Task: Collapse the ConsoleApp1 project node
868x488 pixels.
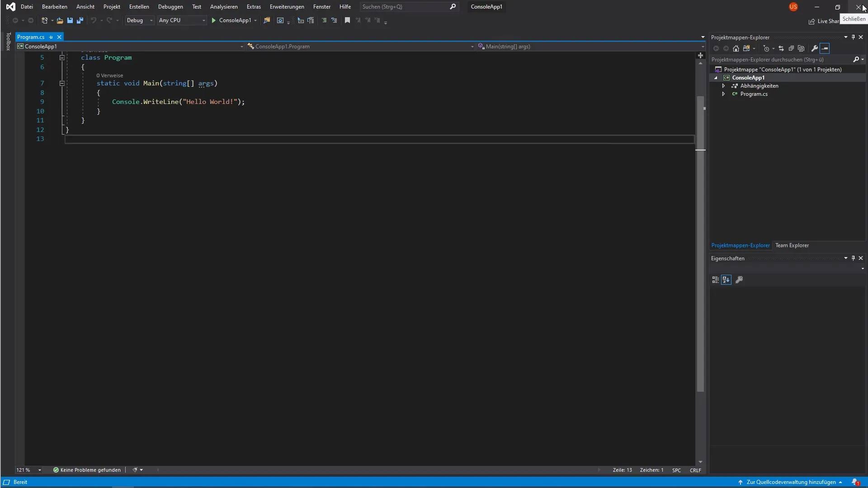Action: pos(716,78)
